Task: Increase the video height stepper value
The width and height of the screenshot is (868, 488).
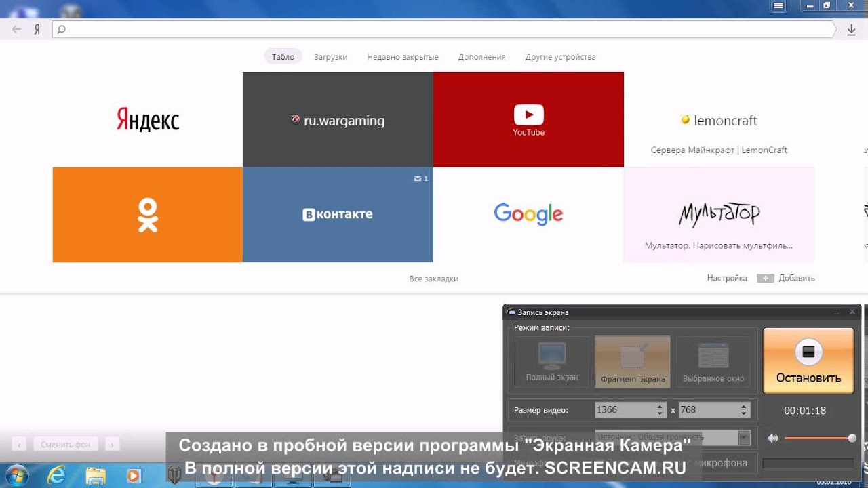Action: 744,407
